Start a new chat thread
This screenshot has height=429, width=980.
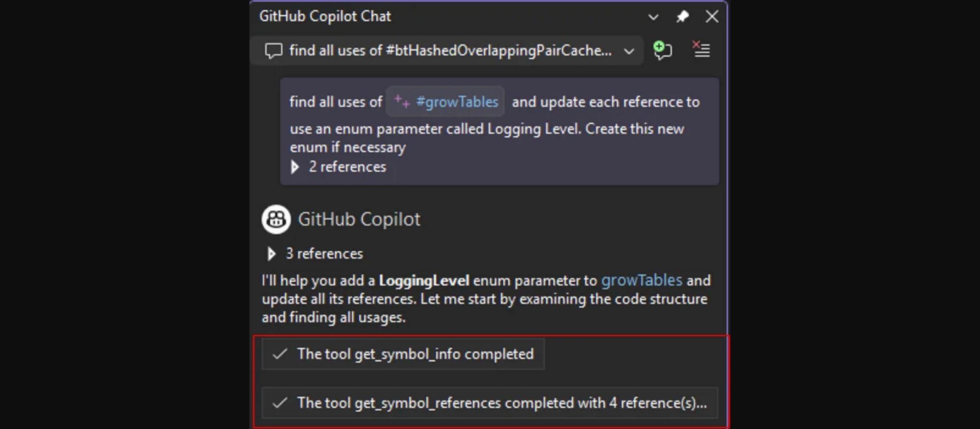(662, 50)
